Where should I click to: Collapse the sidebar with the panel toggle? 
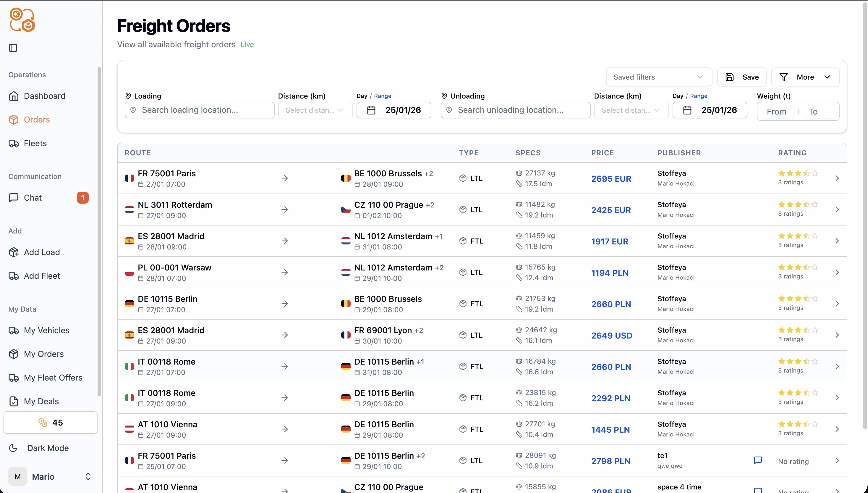13,48
